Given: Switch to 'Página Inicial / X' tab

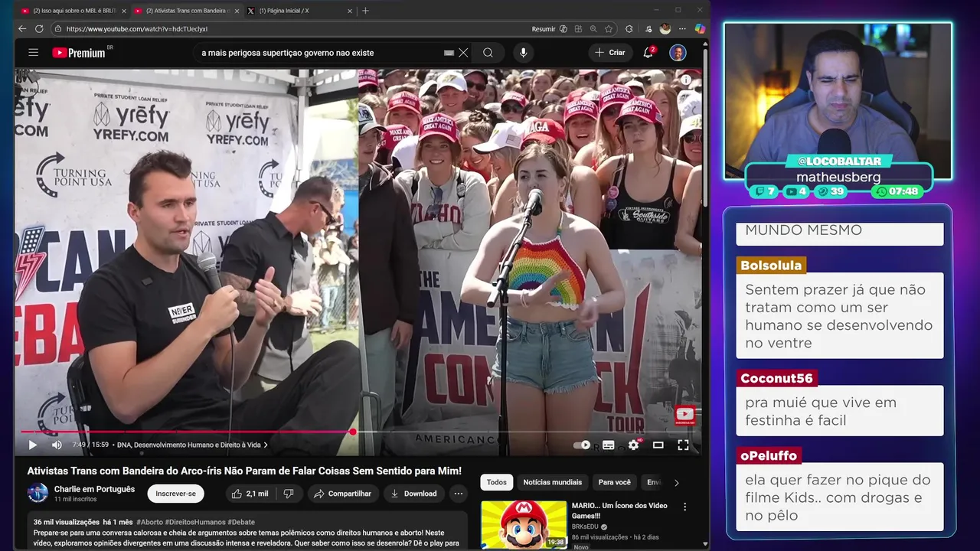Looking at the screenshot, I should pyautogui.click(x=299, y=11).
